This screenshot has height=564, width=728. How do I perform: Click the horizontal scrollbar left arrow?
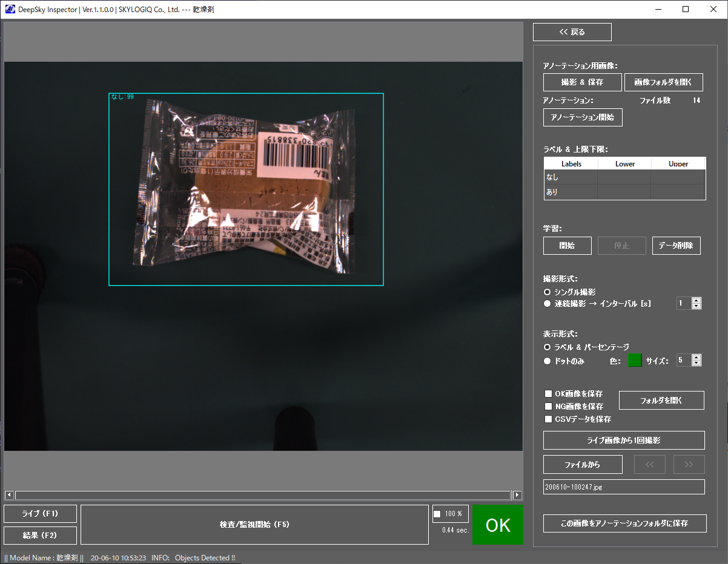pos(9,495)
